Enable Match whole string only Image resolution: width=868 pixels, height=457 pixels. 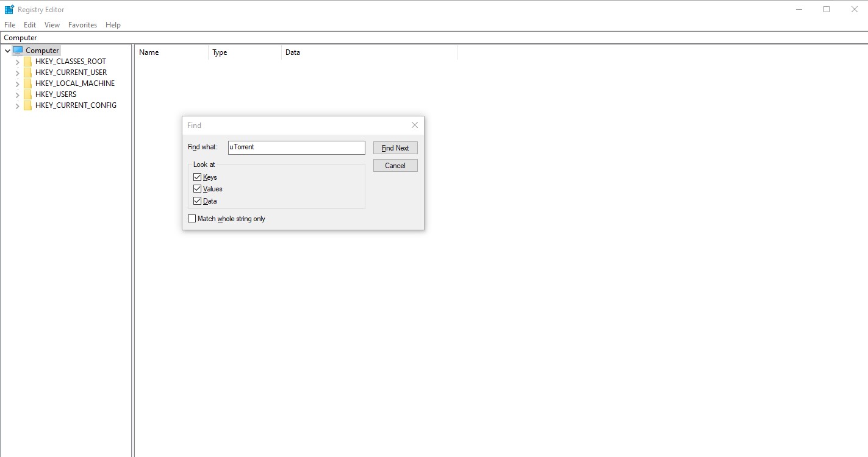click(x=192, y=218)
